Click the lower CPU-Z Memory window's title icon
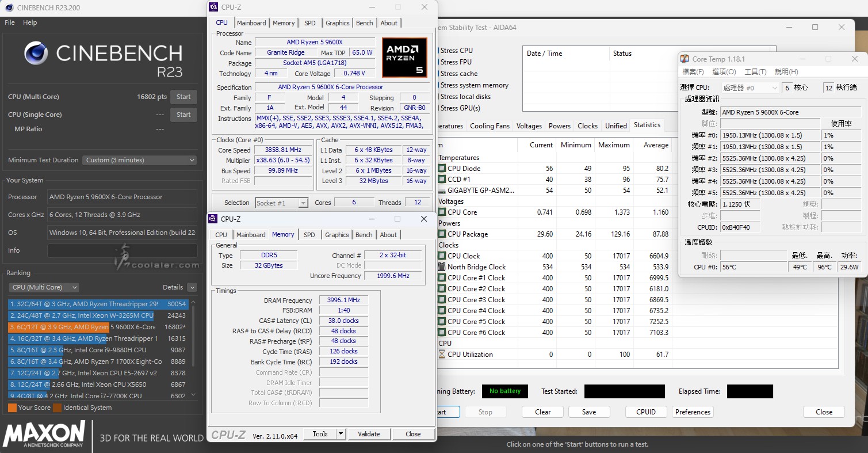This screenshot has height=453, width=868. point(213,219)
